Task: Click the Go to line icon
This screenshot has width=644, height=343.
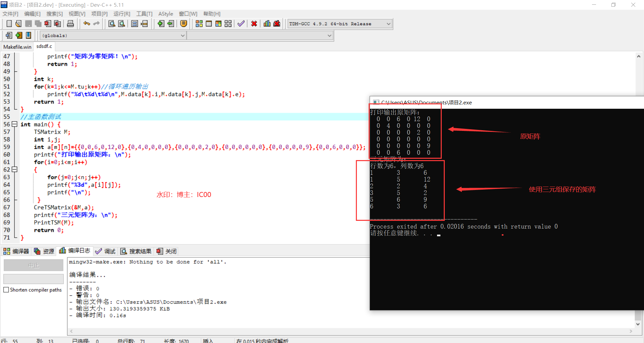Action: (x=144, y=23)
